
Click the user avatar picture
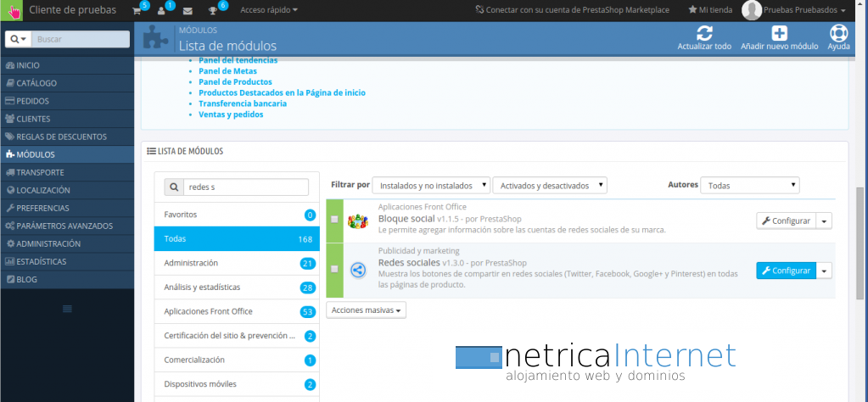tap(752, 10)
